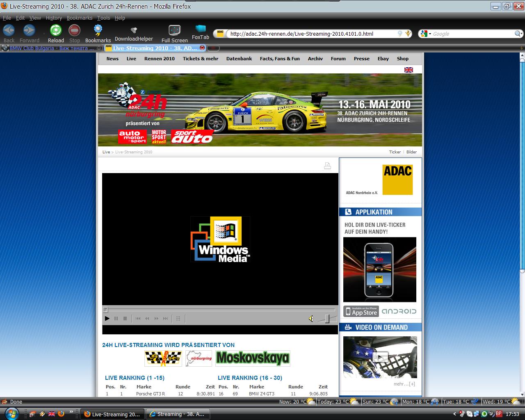Rewind the media stream

[147, 318]
